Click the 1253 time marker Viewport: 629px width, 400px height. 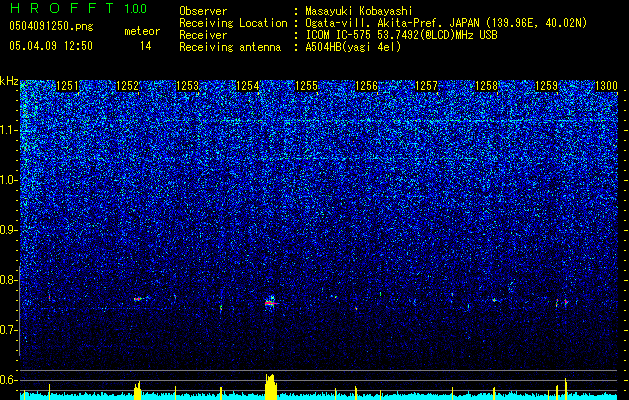coord(187,86)
